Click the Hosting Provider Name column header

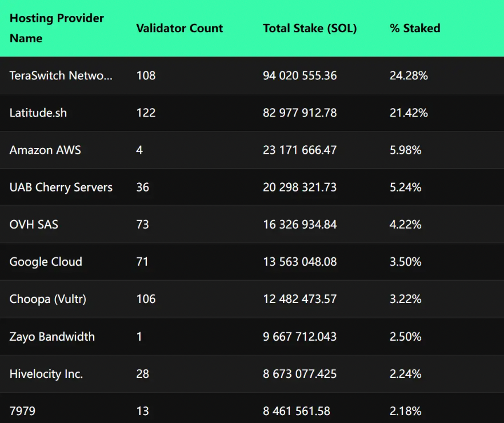[57, 28]
